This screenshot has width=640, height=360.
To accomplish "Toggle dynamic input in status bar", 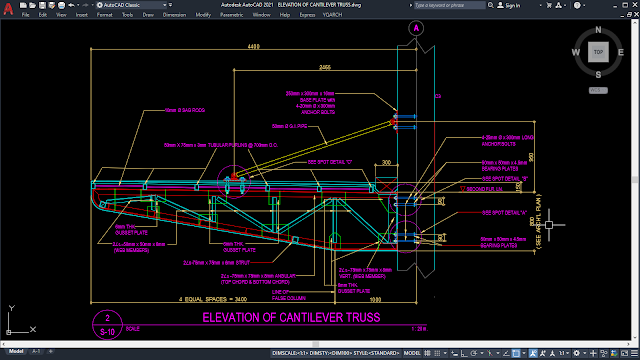I will point(455,353).
